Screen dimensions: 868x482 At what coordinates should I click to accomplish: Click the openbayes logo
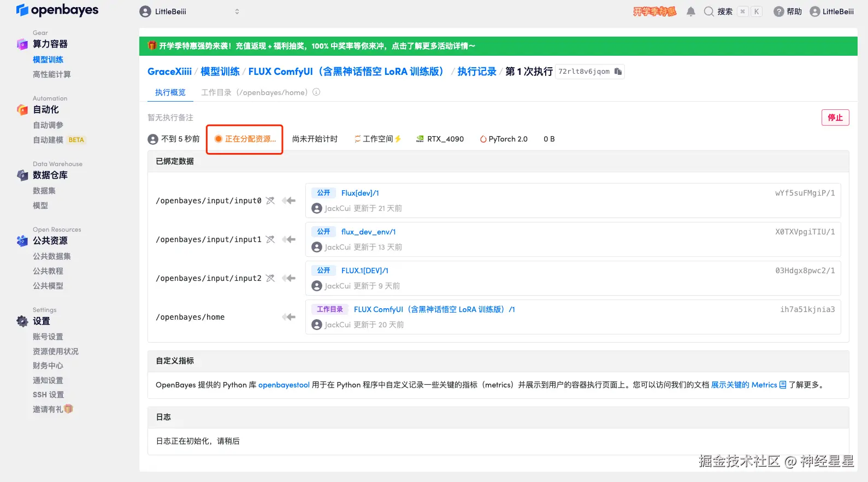tap(57, 10)
